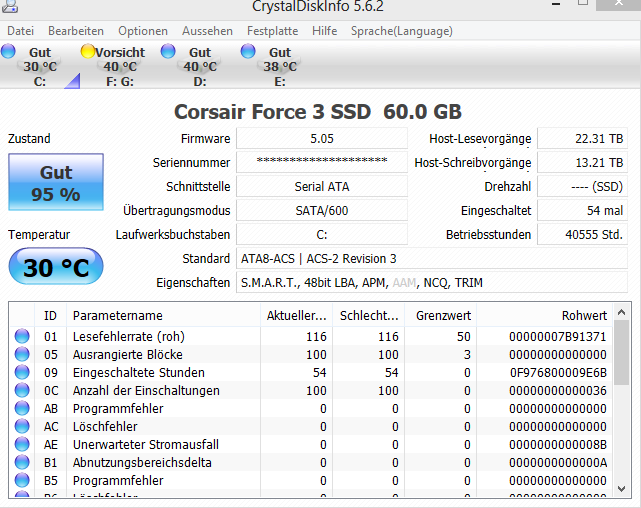
Task: Click the Standard ATA8-ACS field
Action: 432,259
